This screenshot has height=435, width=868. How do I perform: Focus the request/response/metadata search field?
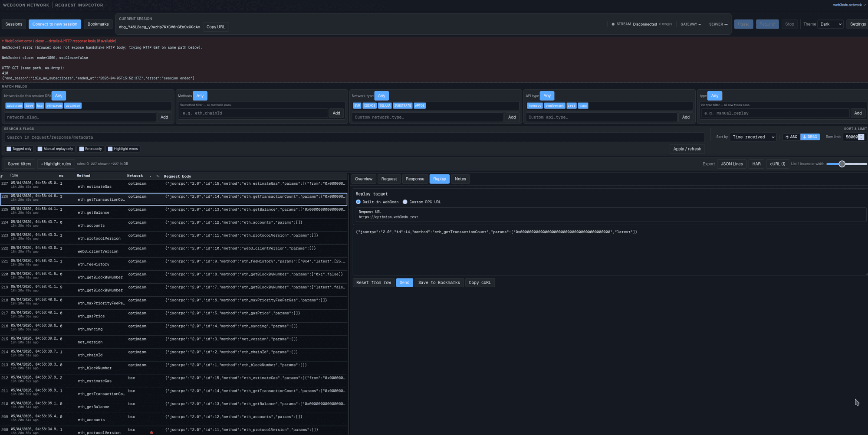[x=354, y=137]
